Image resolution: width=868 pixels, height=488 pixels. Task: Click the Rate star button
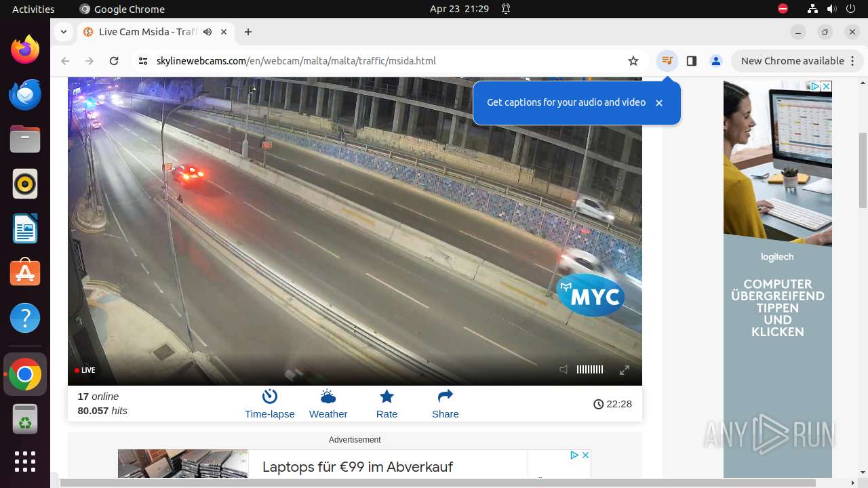click(x=387, y=404)
